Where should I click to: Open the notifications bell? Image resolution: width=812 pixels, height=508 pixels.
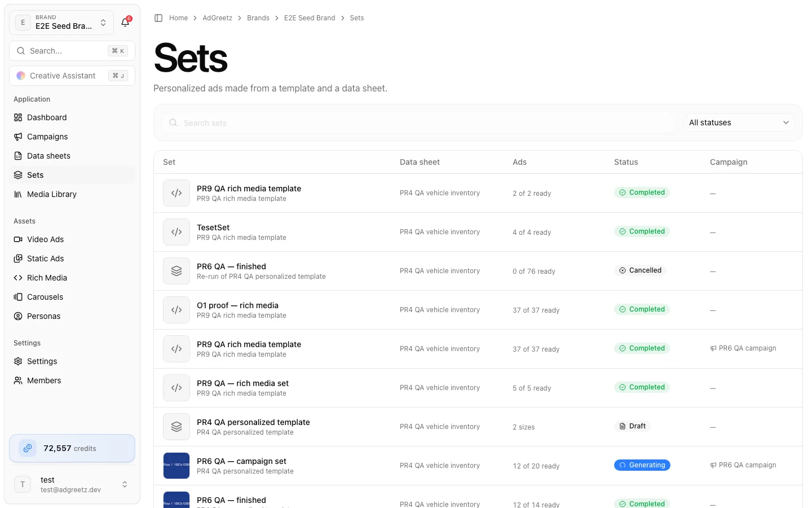(125, 23)
